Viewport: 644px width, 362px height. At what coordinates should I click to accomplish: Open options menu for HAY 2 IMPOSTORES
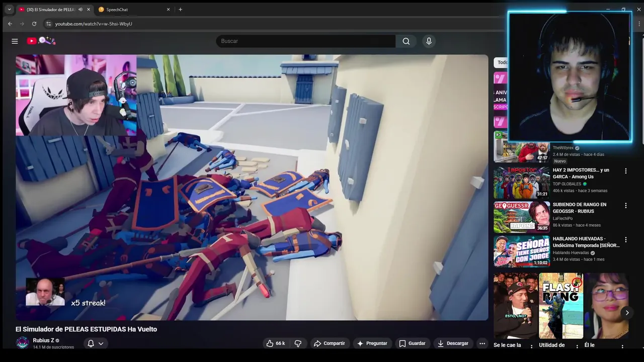[626, 171]
